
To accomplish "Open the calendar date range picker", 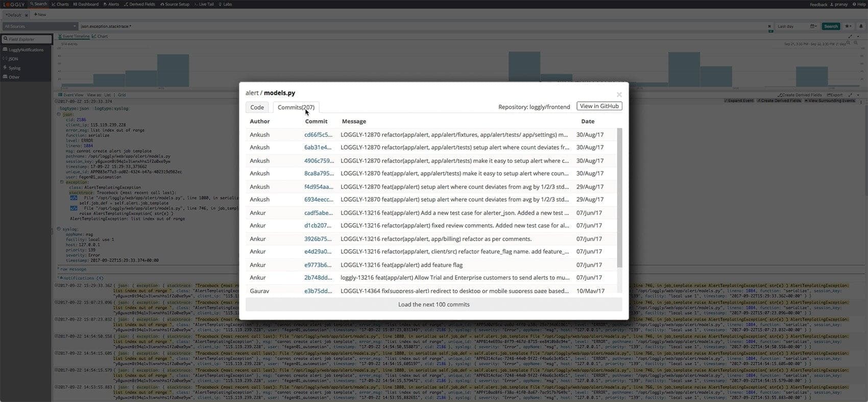I will pos(813,27).
